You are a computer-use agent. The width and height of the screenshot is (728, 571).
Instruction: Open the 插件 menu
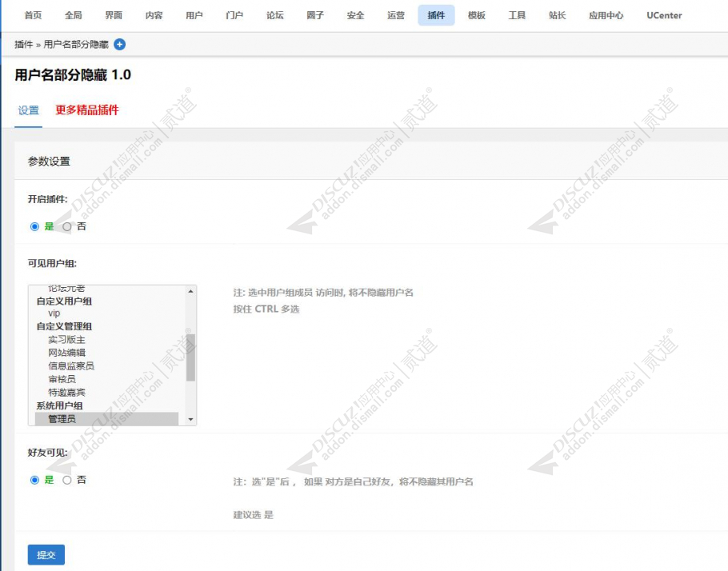(x=437, y=15)
